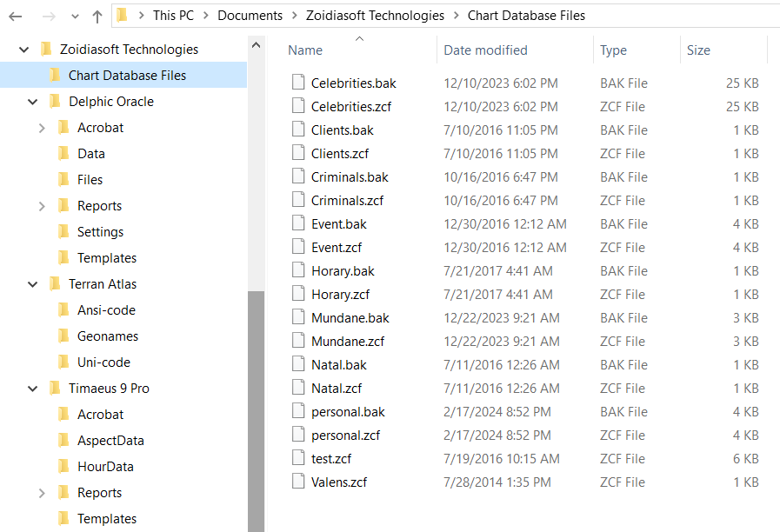Sort files by Size column
Viewport: 780px width, 532px height.
[698, 50]
